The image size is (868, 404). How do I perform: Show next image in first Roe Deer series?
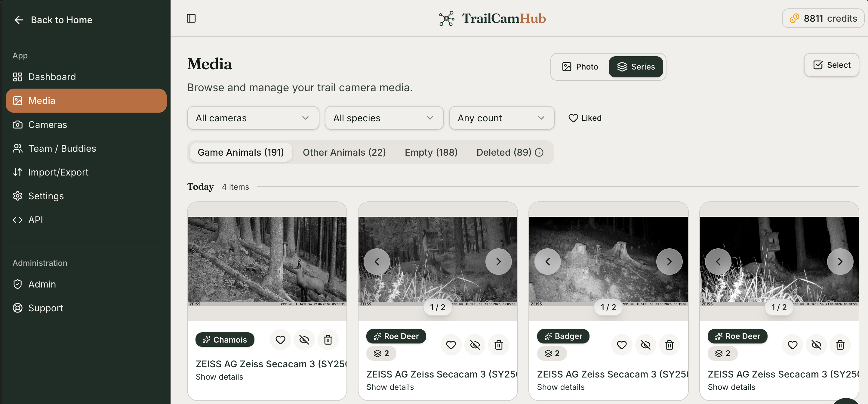click(498, 261)
